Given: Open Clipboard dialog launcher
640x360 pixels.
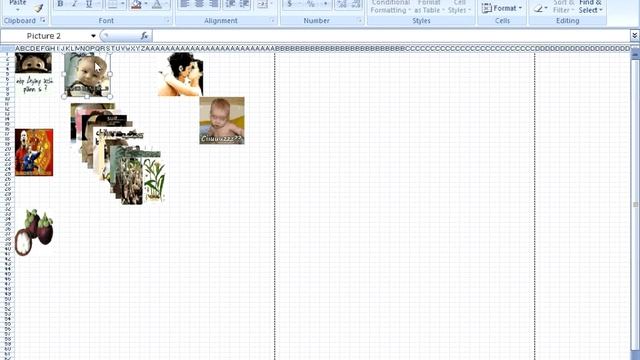Looking at the screenshot, I should click(x=43, y=20).
